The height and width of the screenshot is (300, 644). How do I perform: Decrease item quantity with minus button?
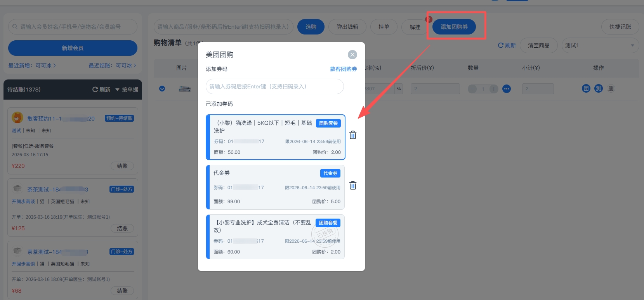click(x=472, y=89)
